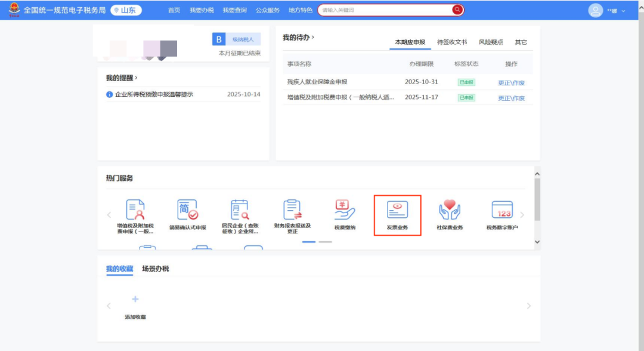Click the second carousel pagination dot
The width and height of the screenshot is (644, 351).
(325, 241)
